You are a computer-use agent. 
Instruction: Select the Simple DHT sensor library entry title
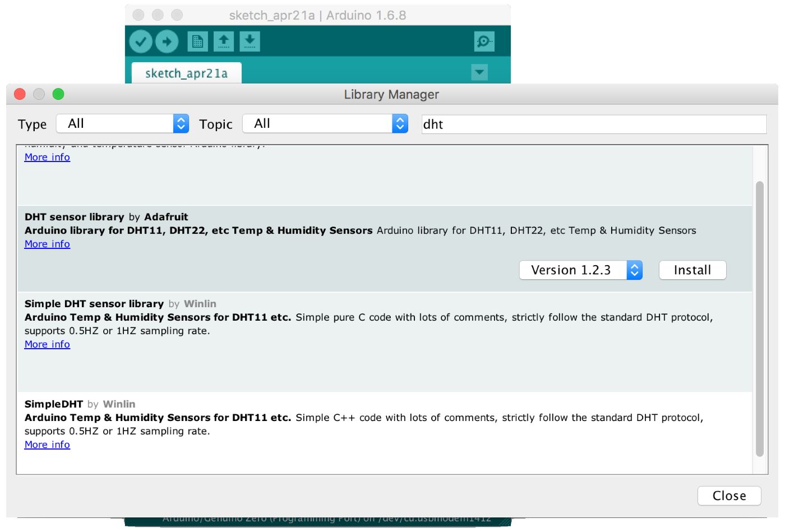click(x=94, y=304)
